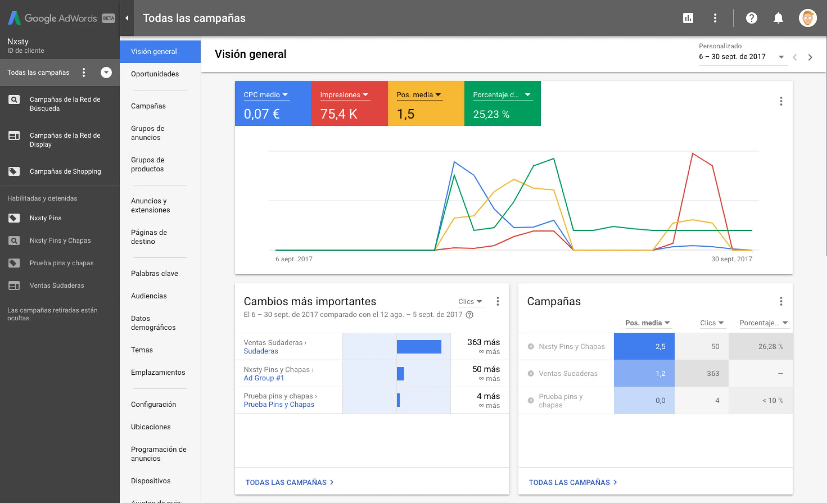The width and height of the screenshot is (827, 504).
Task: Open the chart card three-dot menu
Action: coord(781,101)
